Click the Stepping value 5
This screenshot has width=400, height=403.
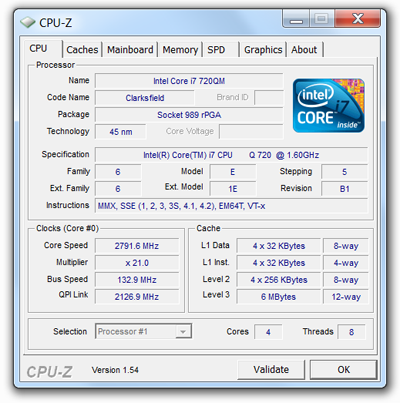344,172
